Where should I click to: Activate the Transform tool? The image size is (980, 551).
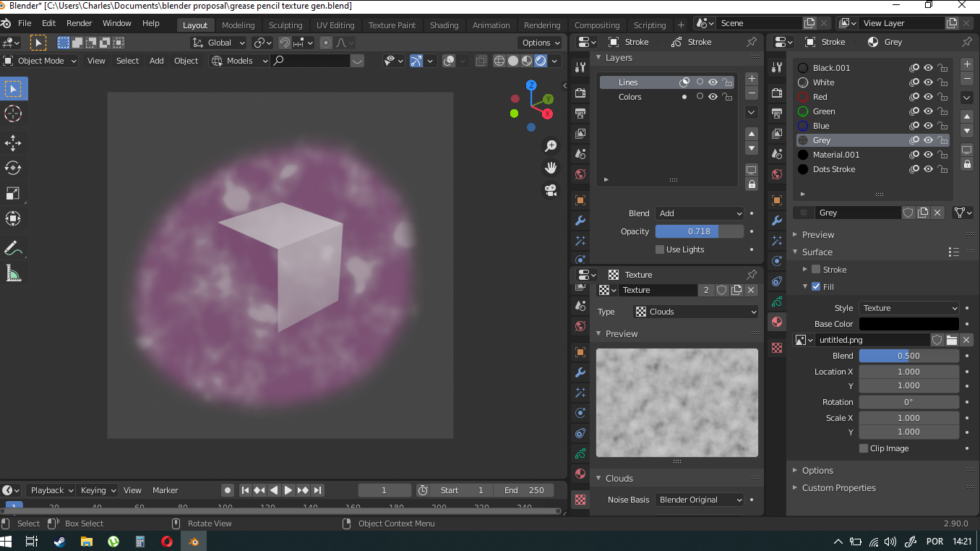[13, 218]
